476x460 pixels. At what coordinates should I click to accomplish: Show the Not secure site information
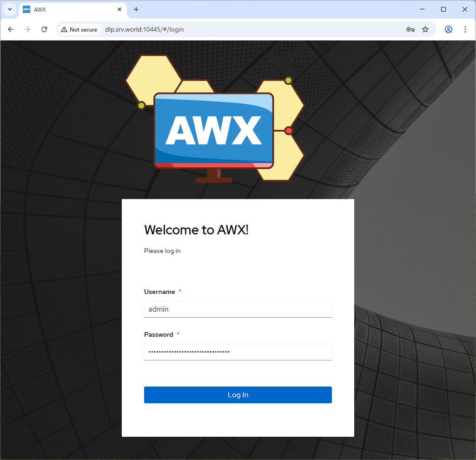tap(79, 29)
